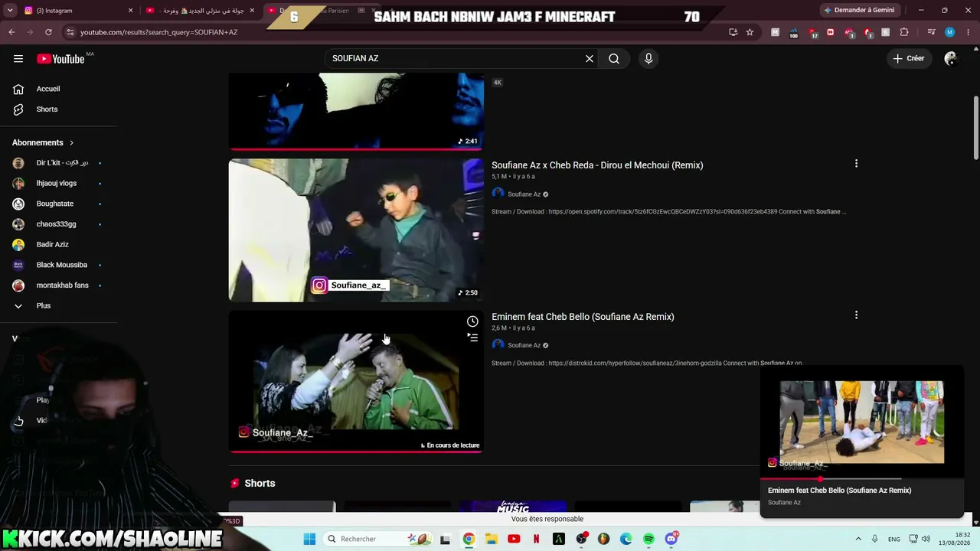Open the Chrome extensions puzzle icon
980x551 pixels.
(904, 32)
